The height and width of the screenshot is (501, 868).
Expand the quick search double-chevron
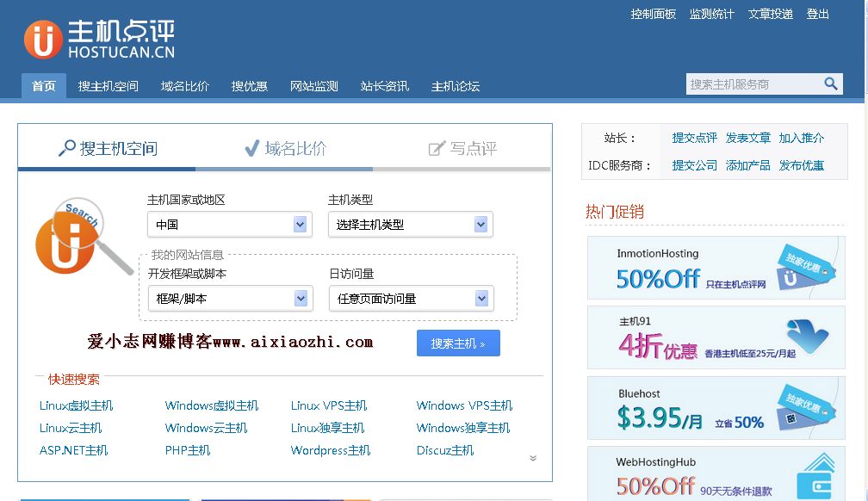533,458
